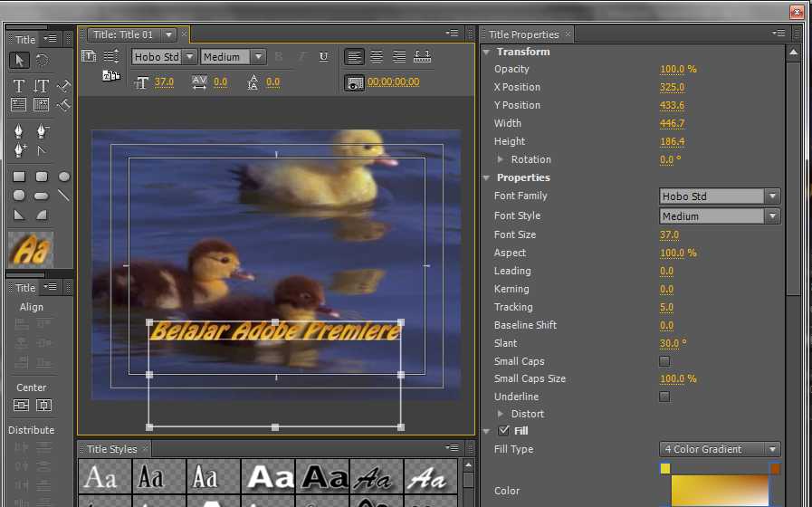Image resolution: width=812 pixels, height=507 pixels.
Task: Open Font Style dropdown in Properties
Action: coord(773,216)
